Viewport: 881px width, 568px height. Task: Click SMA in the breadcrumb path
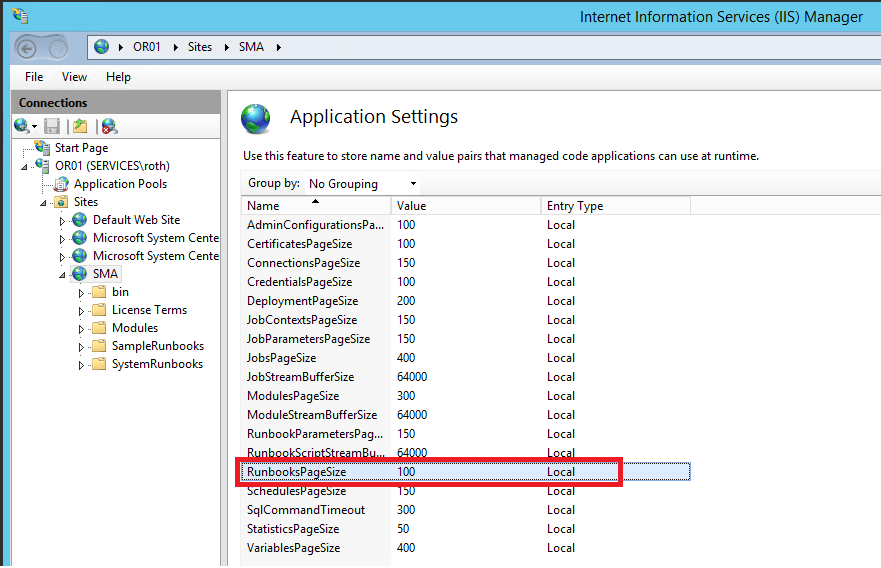[251, 47]
